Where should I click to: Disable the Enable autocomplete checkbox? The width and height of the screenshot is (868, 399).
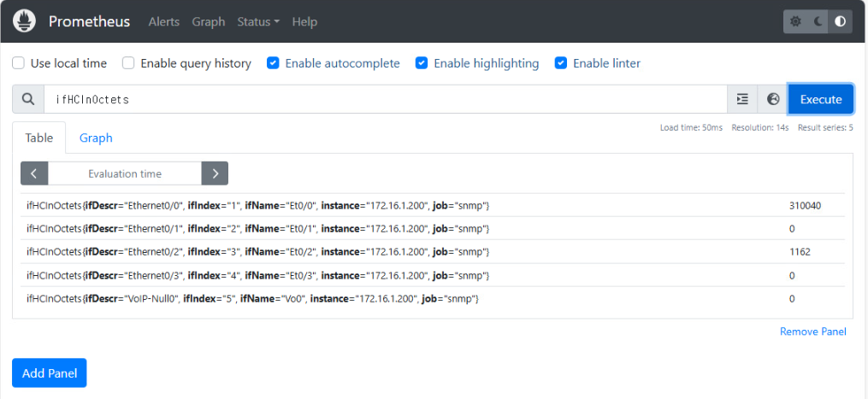point(273,63)
